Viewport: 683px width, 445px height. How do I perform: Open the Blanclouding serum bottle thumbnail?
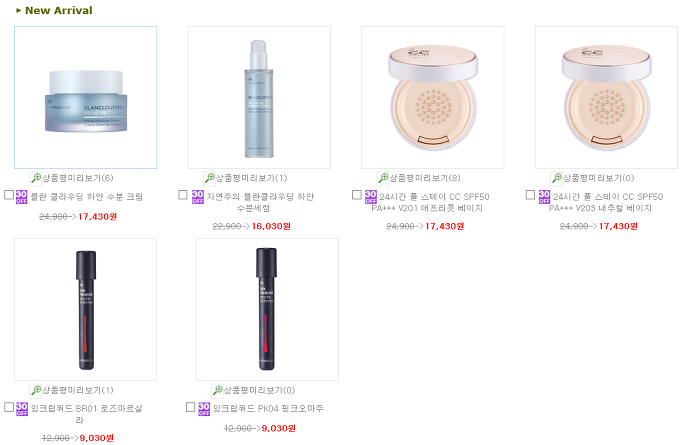[x=259, y=98]
